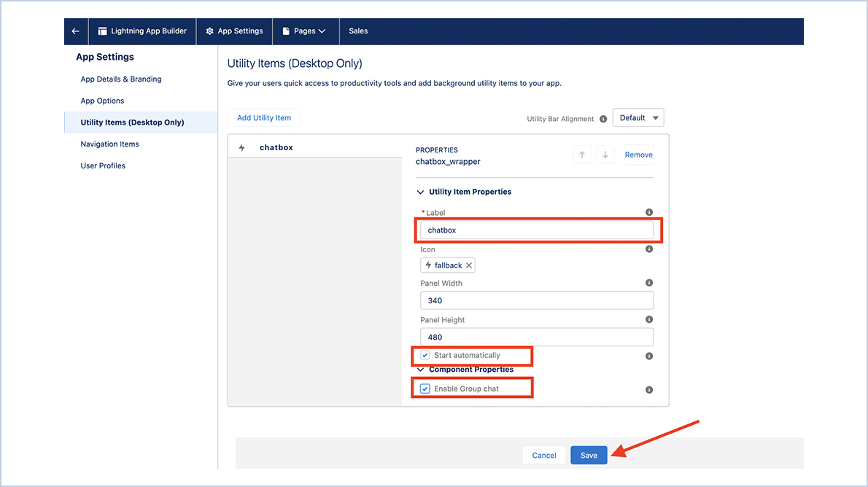Image resolution: width=868 pixels, height=487 pixels.
Task: Click the Add Utility Item button
Action: [263, 117]
